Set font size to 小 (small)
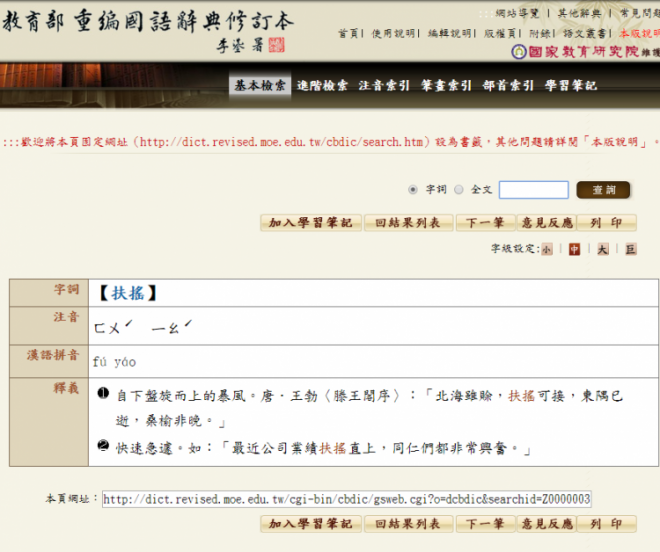This screenshot has height=552, width=660. (x=547, y=249)
